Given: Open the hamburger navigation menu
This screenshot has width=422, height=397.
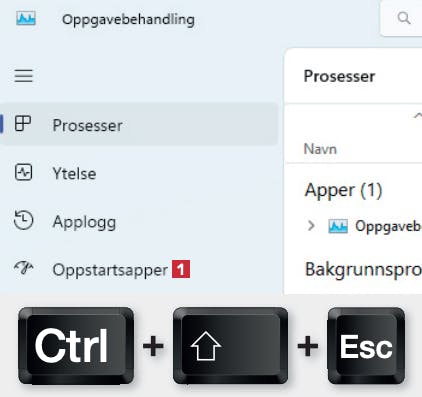Looking at the screenshot, I should 24,76.
